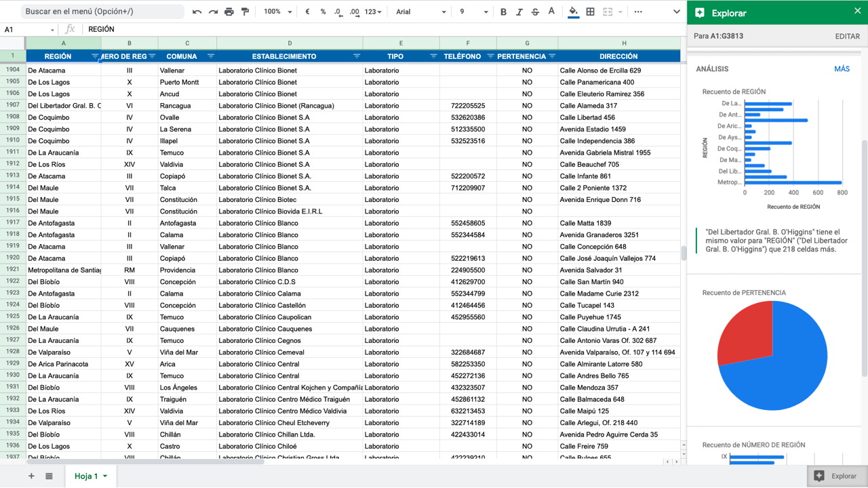Click EDITAR to change the analysis range
Image resolution: width=868 pixels, height=488 pixels.
pos(847,37)
